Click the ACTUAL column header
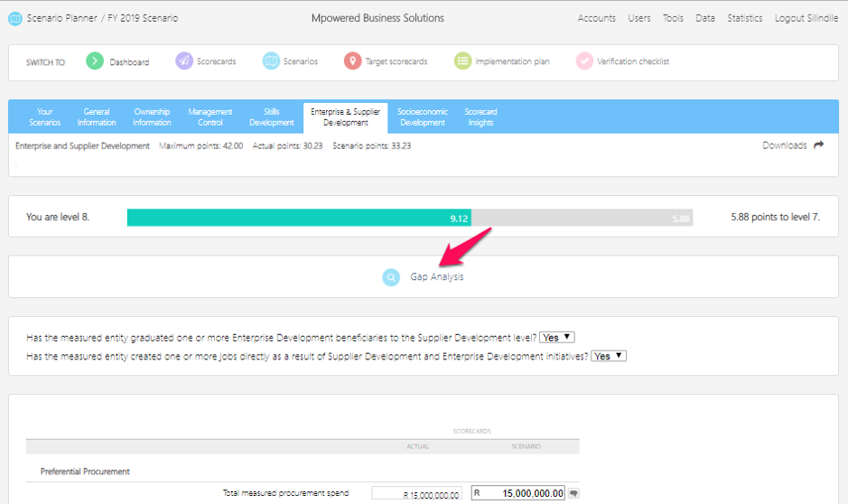Screen dimensions: 848x504 point(417,446)
